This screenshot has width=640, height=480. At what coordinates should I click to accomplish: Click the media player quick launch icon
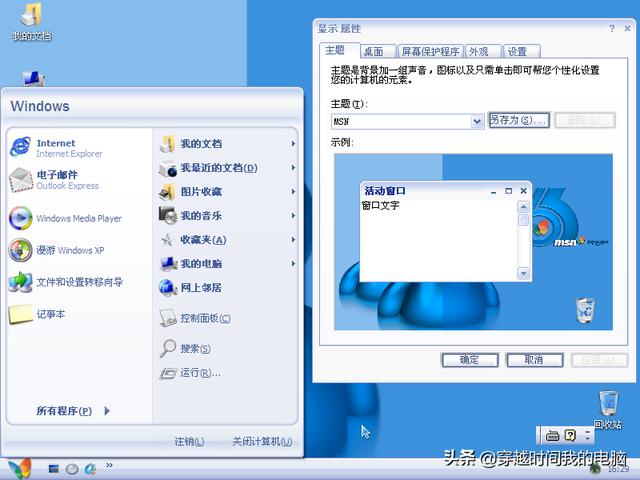(x=72, y=469)
